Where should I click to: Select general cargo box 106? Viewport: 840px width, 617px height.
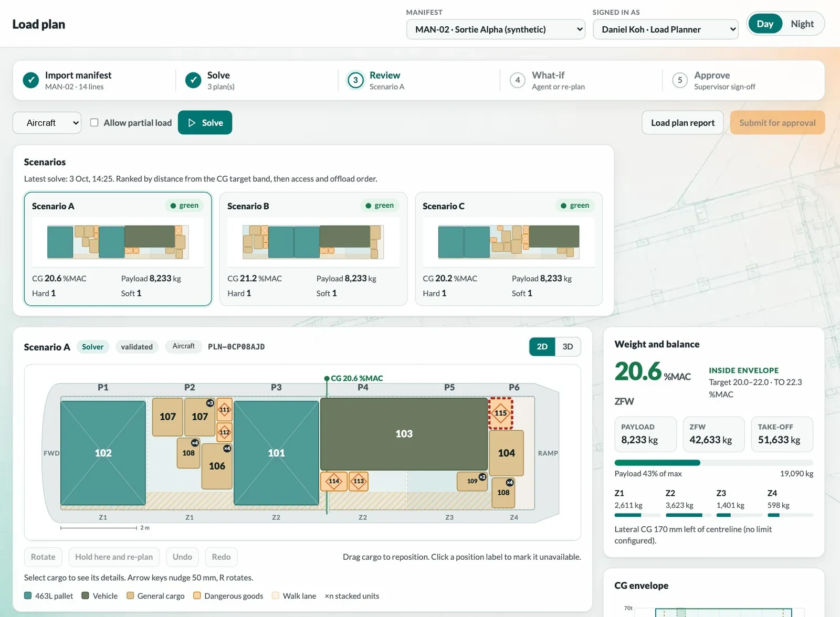pyautogui.click(x=217, y=466)
